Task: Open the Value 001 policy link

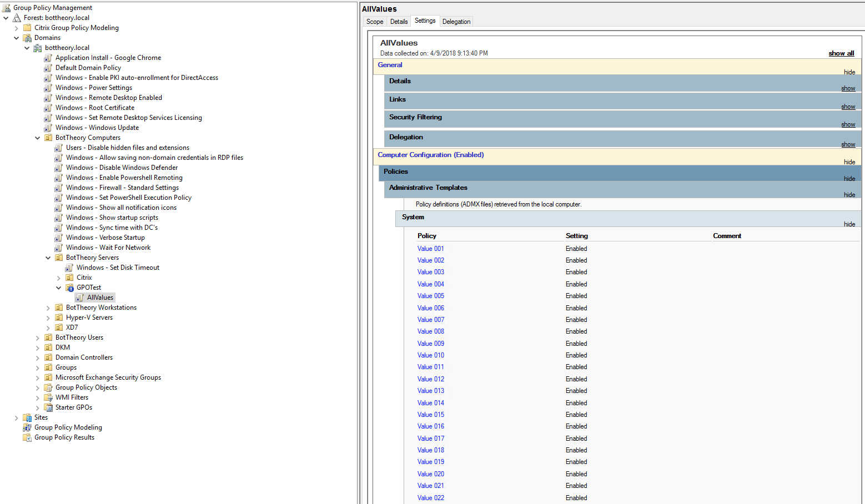Action: tap(431, 249)
